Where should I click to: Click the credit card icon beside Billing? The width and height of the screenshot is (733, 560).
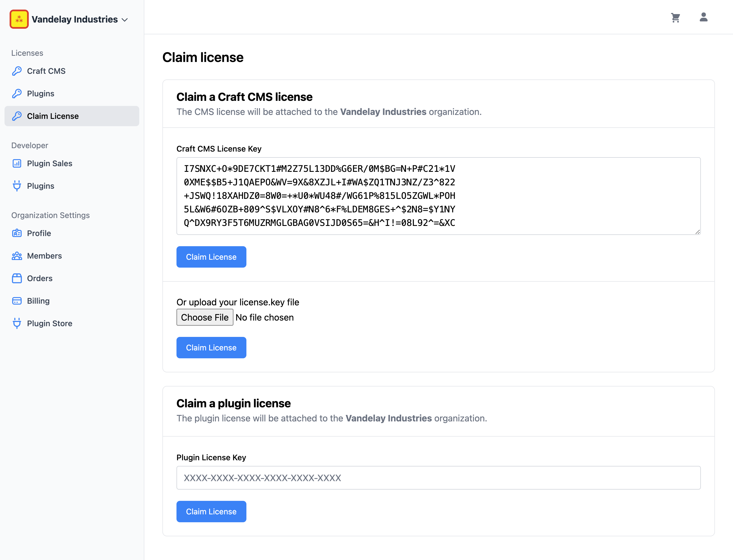point(17,301)
